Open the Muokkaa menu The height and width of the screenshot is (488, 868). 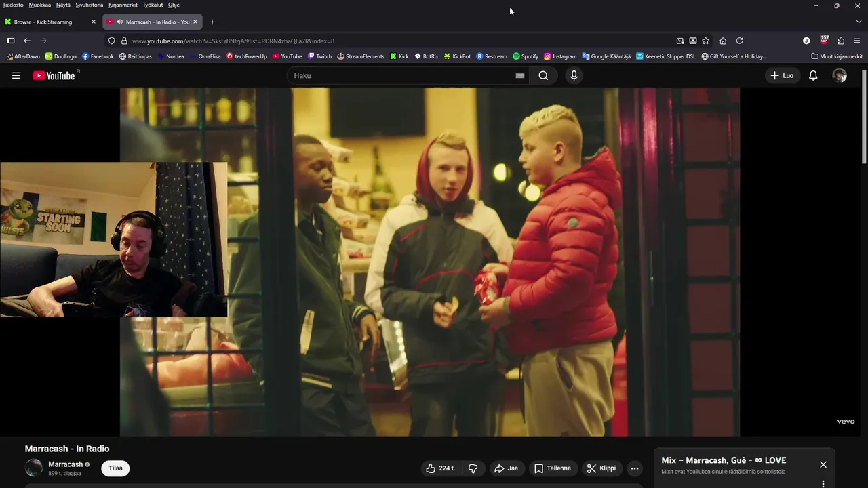click(40, 5)
